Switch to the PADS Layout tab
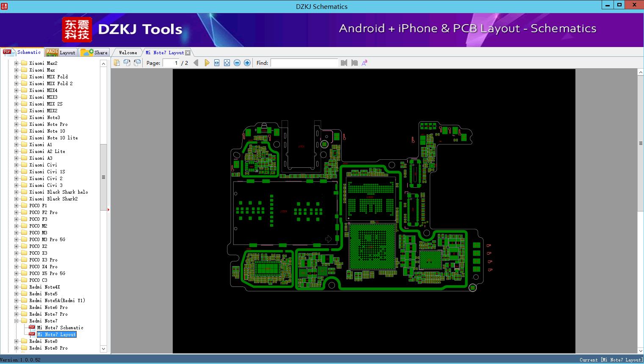 pyautogui.click(x=61, y=53)
